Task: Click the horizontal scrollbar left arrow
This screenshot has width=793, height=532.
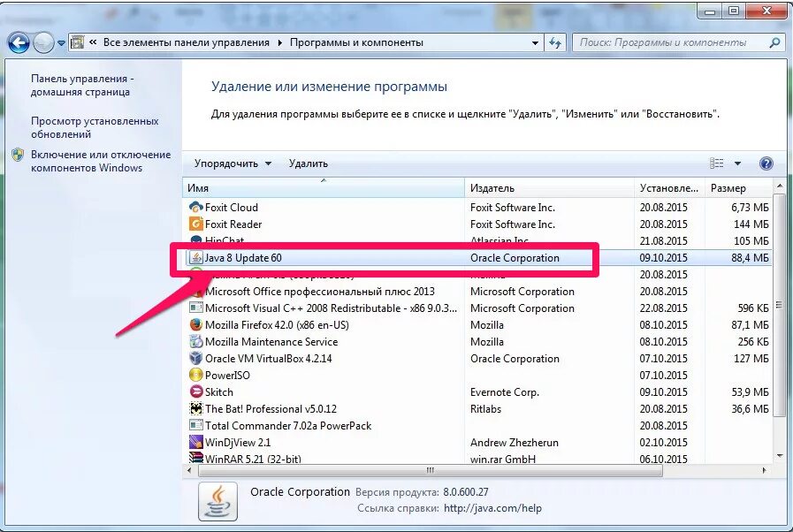Action: (x=190, y=470)
